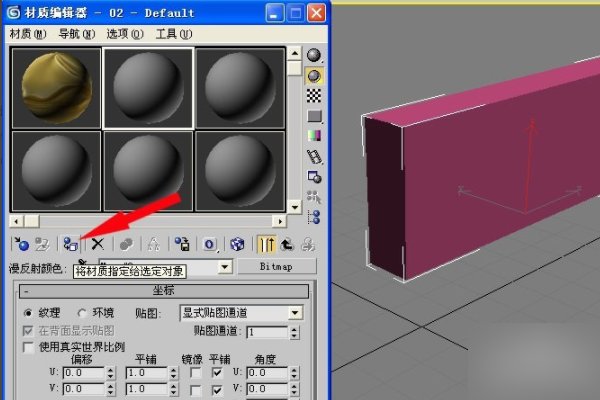Adjust the V 角度 spinner arrows
Screen dimensions: 600x400
point(294,389)
